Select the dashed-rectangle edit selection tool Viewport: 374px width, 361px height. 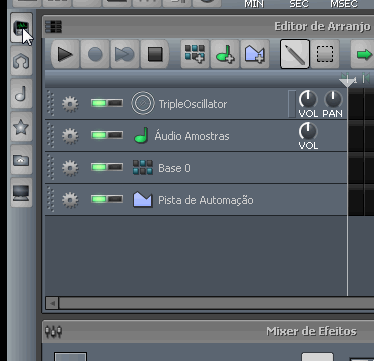pos(325,54)
